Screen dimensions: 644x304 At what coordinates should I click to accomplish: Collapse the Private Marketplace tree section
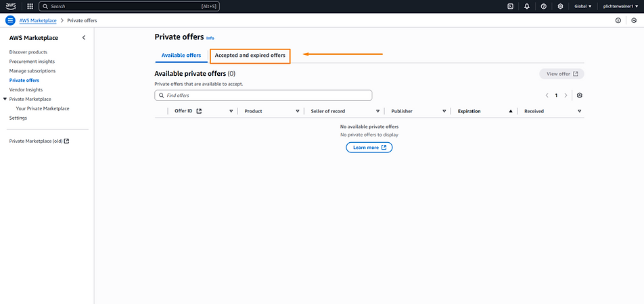(5, 99)
